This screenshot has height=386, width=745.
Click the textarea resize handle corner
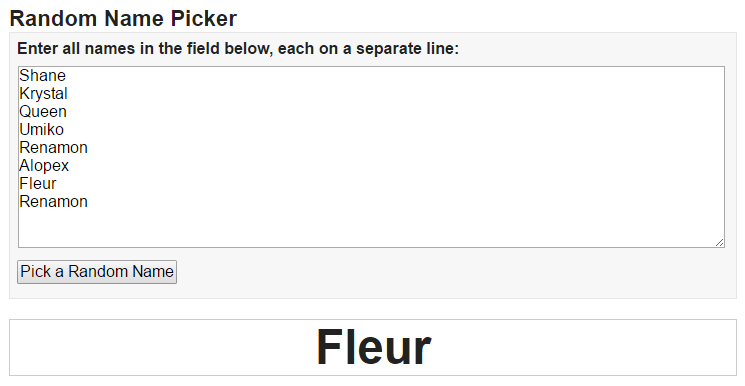(x=719, y=242)
